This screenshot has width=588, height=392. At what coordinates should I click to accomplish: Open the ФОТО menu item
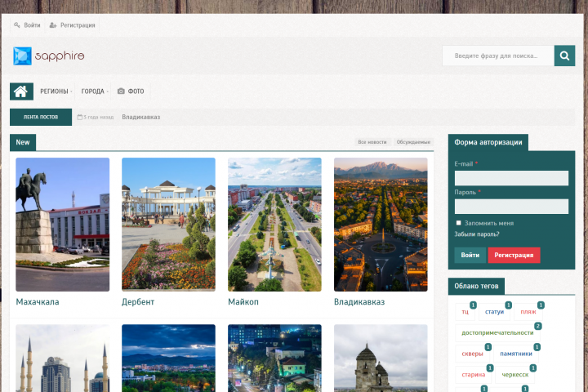click(x=131, y=91)
